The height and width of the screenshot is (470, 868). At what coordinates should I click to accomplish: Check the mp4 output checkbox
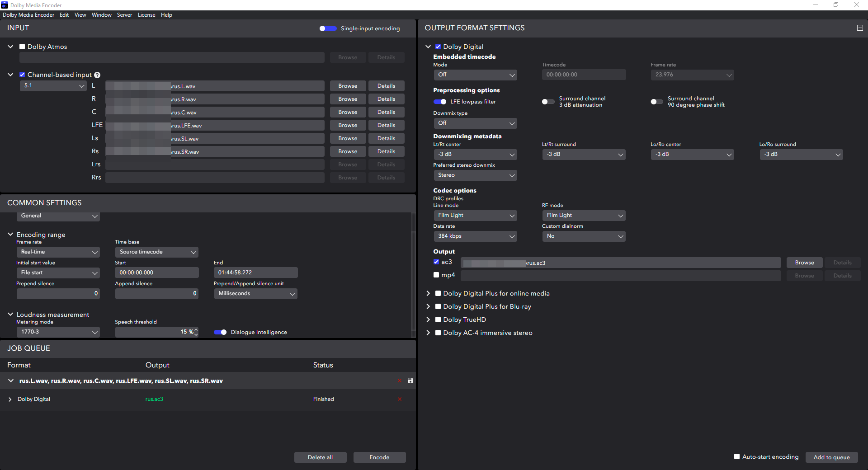coord(436,275)
